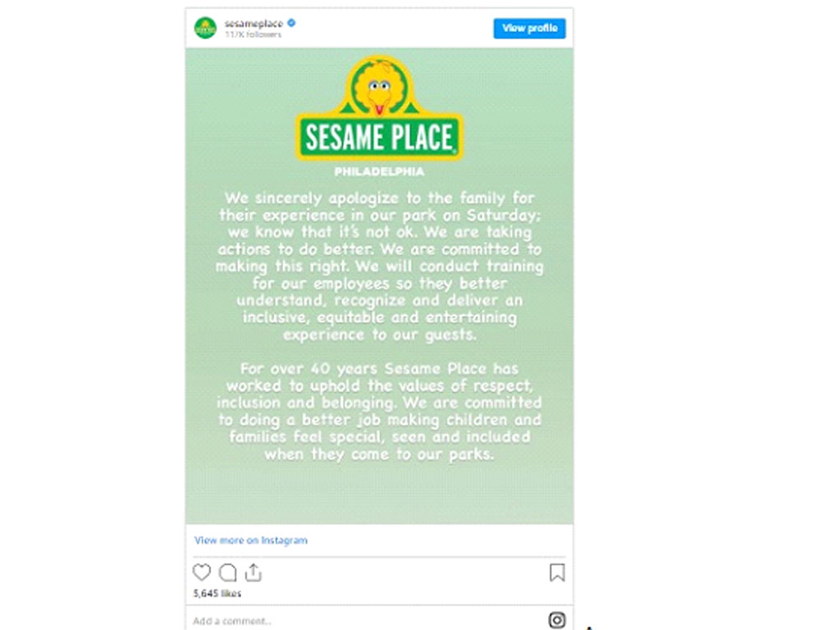
Task: Click the sesameplace profile avatar
Action: [x=205, y=28]
